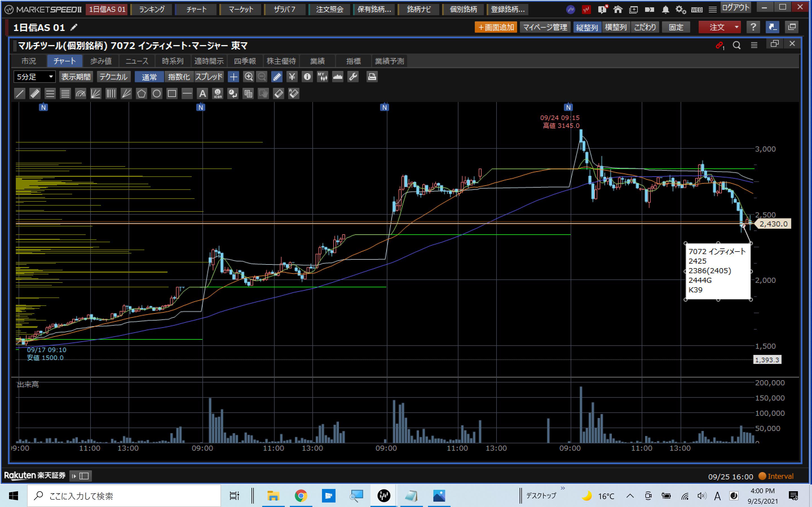Click the ログアウト button

click(736, 8)
